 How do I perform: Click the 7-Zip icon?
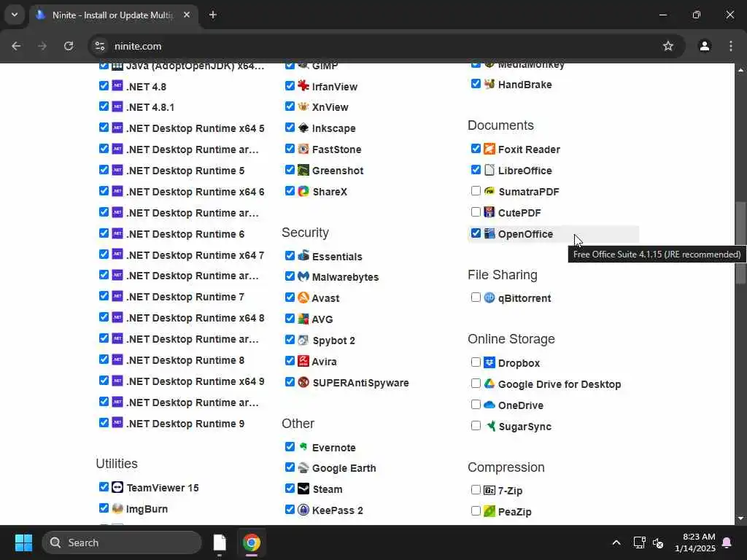pos(489,490)
